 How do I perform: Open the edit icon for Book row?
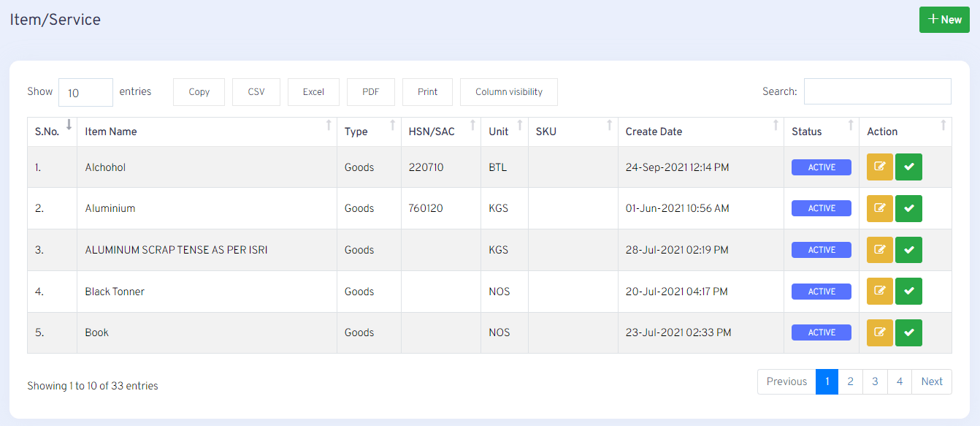(x=879, y=332)
